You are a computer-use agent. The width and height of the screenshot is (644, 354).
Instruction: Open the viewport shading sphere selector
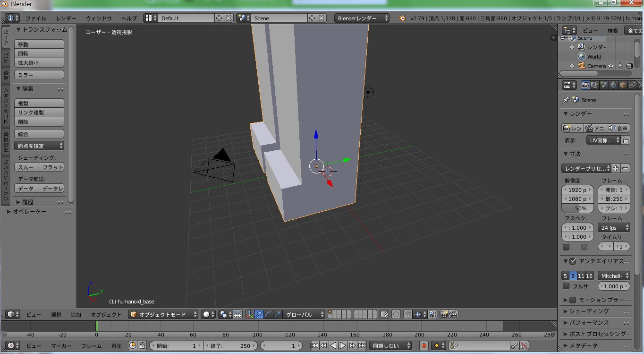click(x=208, y=314)
